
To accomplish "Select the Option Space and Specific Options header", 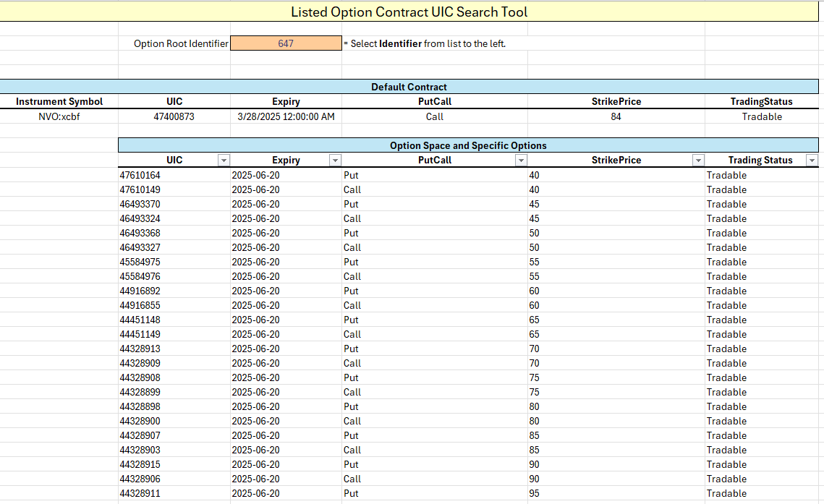I will pos(468,145).
